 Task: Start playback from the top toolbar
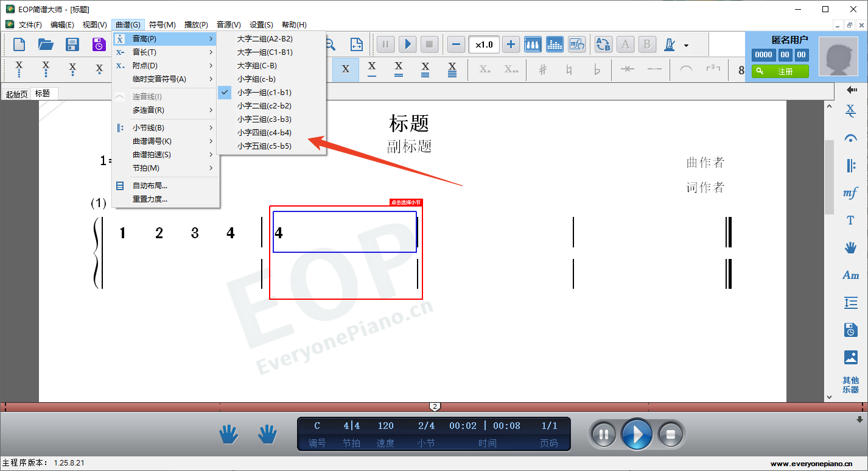(408, 44)
